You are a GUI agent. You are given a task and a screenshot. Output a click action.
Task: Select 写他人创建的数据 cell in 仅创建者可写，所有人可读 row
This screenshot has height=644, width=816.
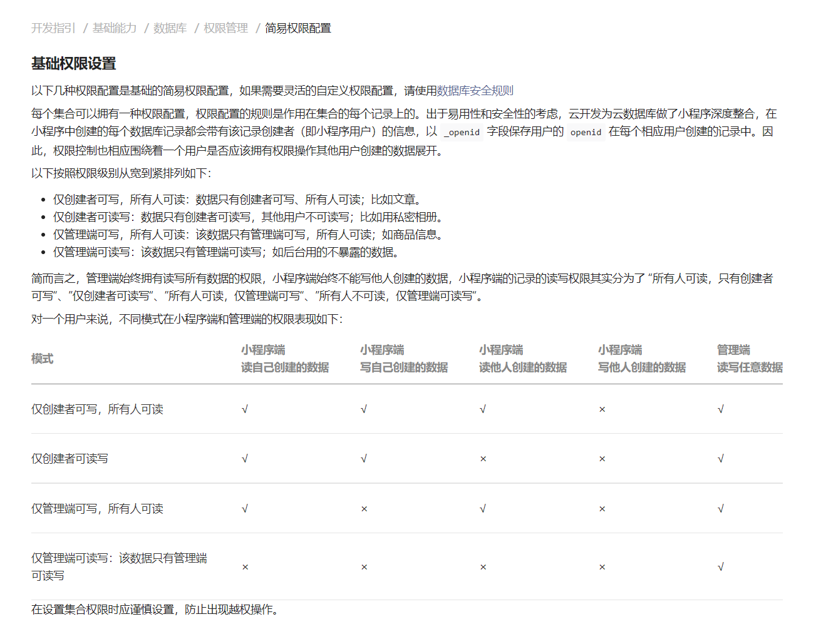coord(602,409)
